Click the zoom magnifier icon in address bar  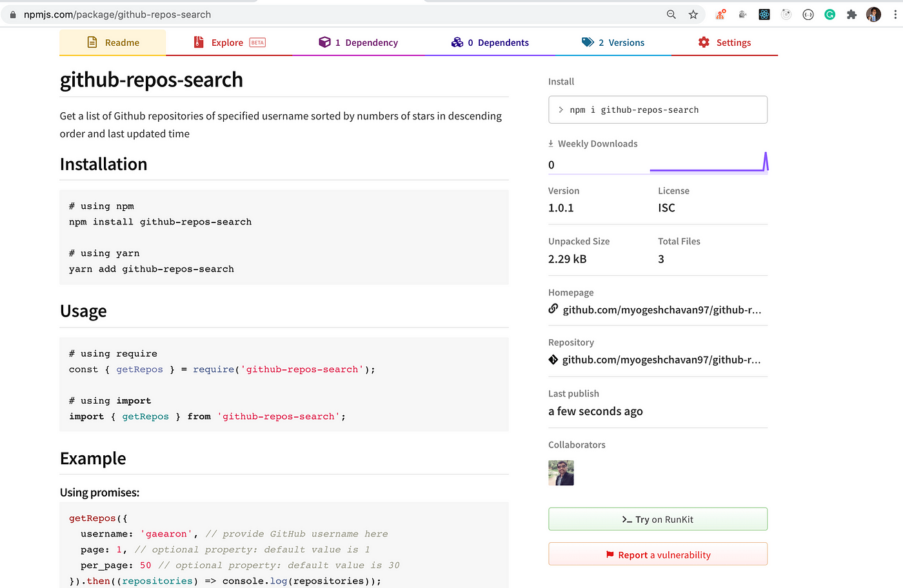click(x=671, y=14)
